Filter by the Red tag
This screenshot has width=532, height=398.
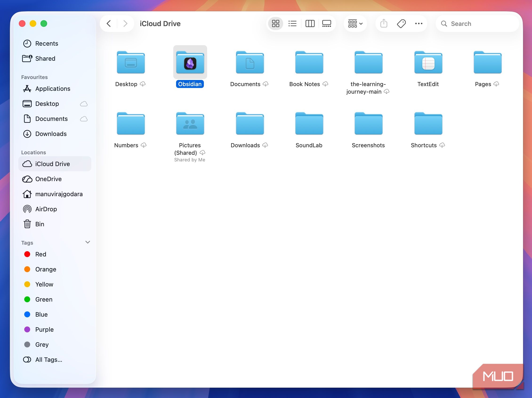point(55,254)
